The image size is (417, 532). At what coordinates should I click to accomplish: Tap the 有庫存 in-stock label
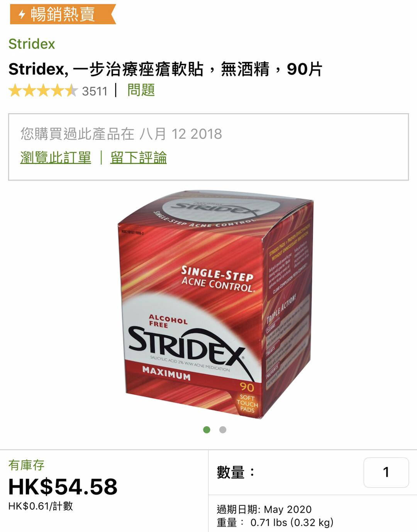pos(26,465)
